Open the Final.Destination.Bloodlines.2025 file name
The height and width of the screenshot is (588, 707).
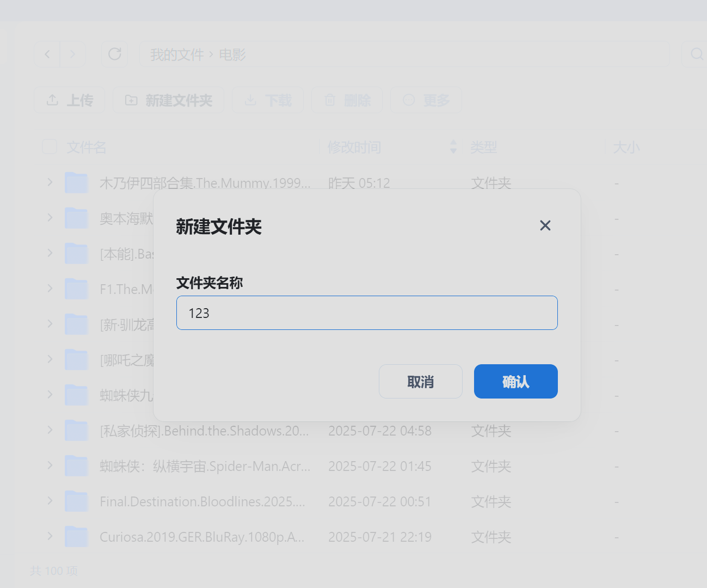tap(202, 502)
